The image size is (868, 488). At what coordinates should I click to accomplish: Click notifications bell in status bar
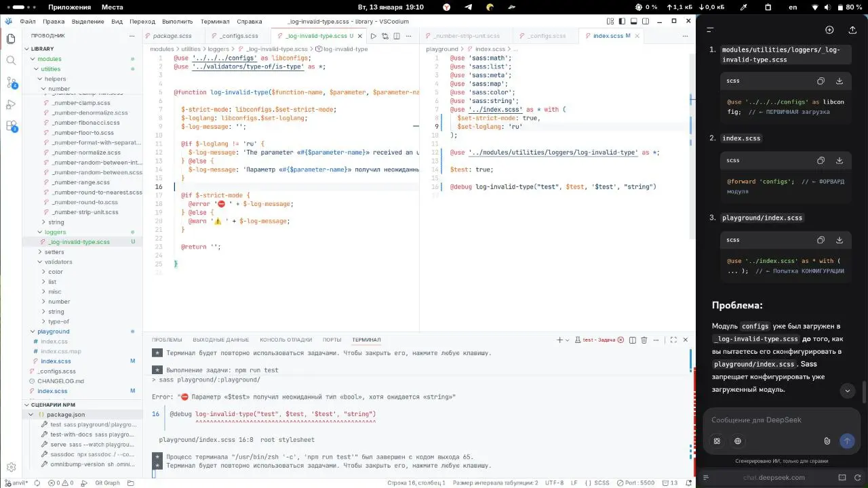click(x=687, y=483)
